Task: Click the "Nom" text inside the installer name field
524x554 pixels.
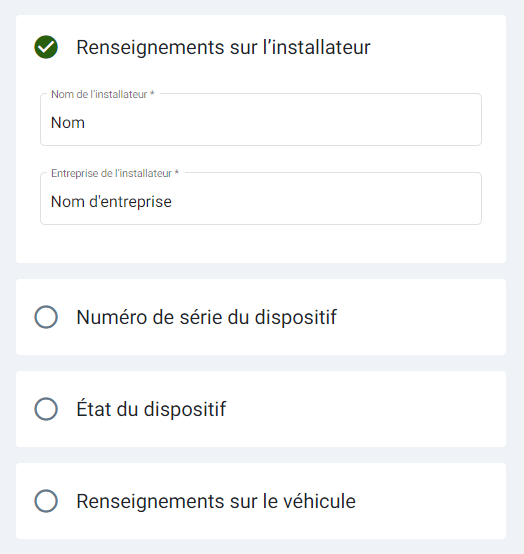Action: click(68, 123)
